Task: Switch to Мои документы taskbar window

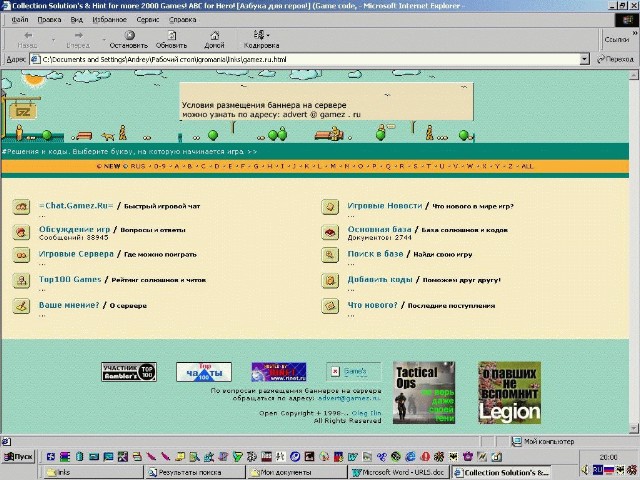Action: tap(298, 472)
